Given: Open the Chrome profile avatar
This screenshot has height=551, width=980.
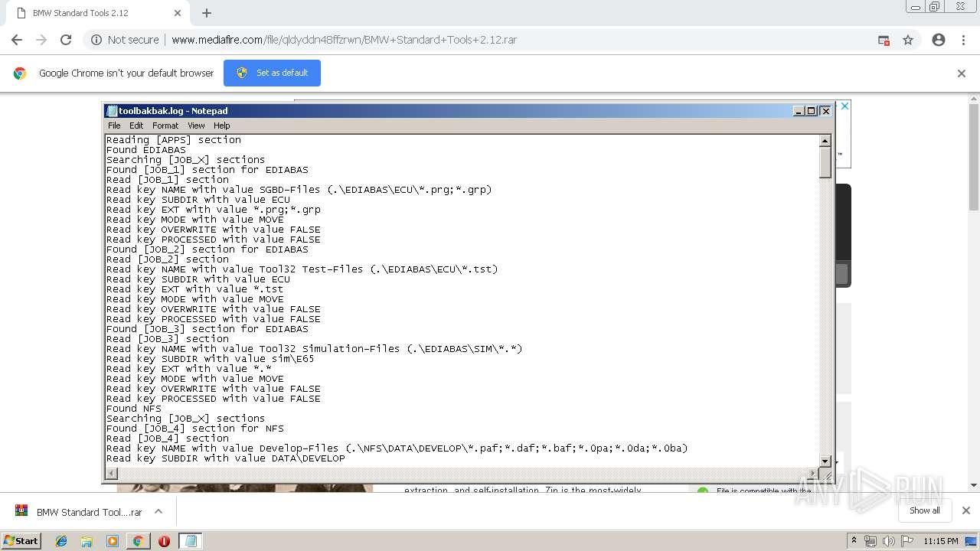Looking at the screenshot, I should click(x=939, y=40).
